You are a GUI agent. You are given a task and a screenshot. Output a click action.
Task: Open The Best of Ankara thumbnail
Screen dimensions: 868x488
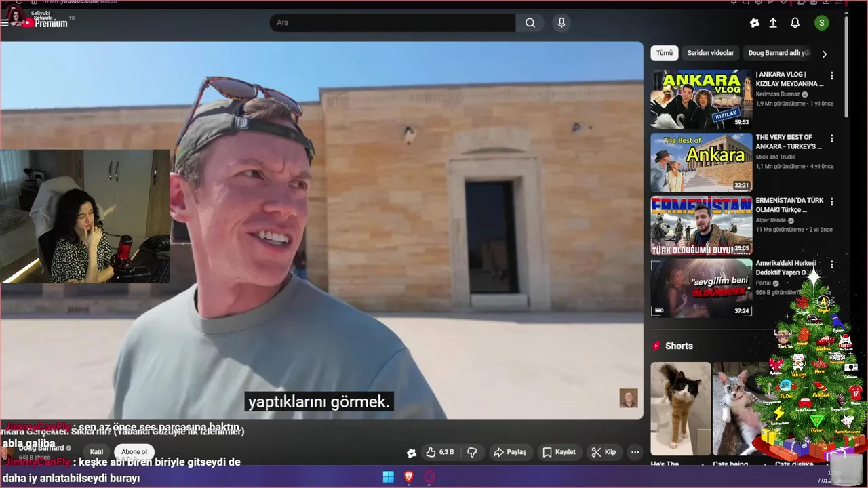pyautogui.click(x=701, y=163)
